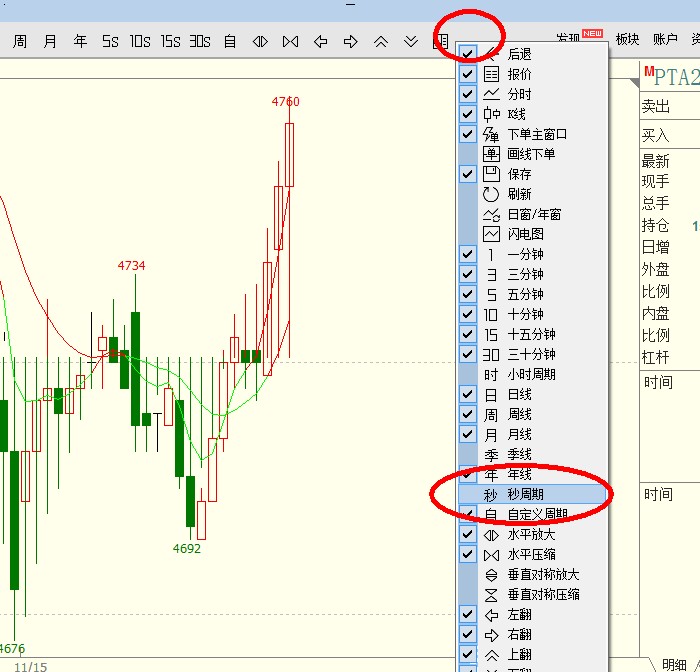700x672 pixels.
Task: Toggle 十分钟 menu entry
Action: coord(532,314)
